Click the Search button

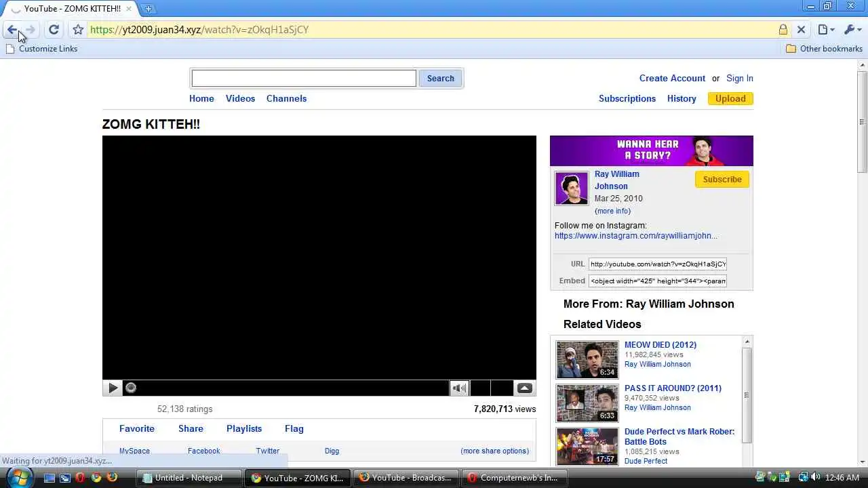[x=441, y=79]
